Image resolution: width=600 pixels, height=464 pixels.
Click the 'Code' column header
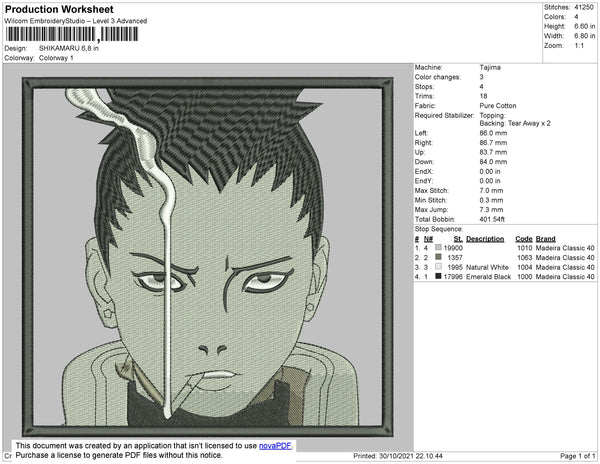524,239
